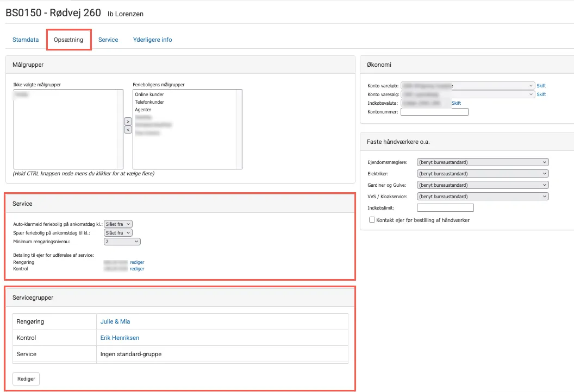Switch to the Stamdata tab
Viewport: 574px width, 392px height.
tap(26, 40)
